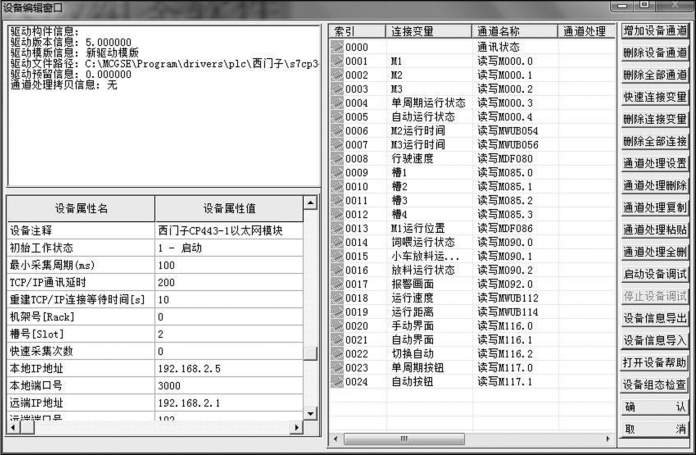Screen dimensions: 696x455
Task: Select the 读写MDF086 channel name cell
Action: (x=515, y=228)
